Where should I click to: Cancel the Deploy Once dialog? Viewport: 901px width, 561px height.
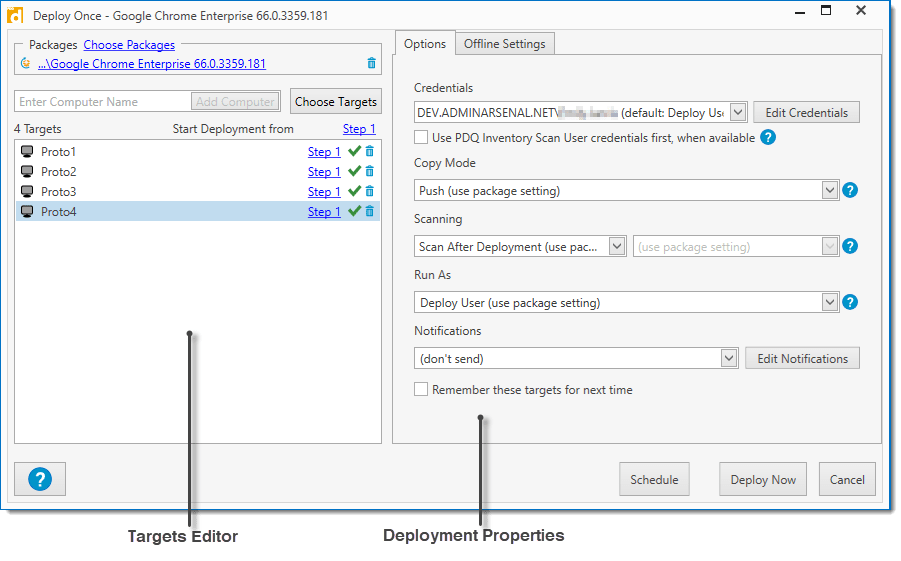pos(847,479)
